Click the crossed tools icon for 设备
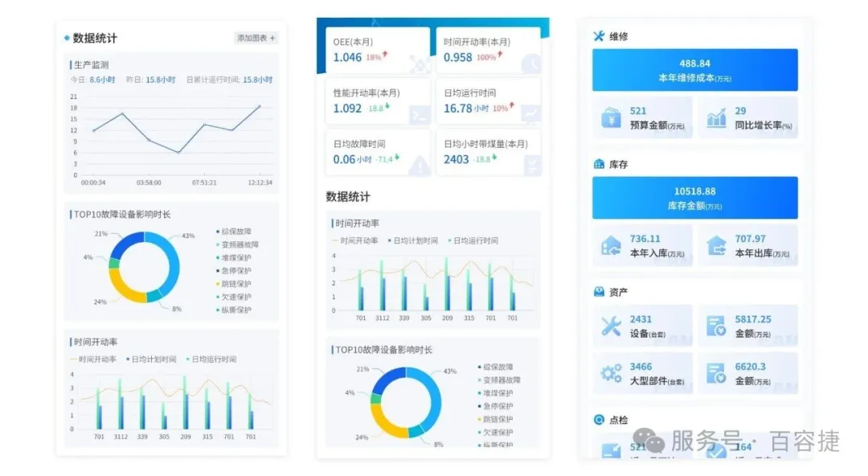868x476 pixels. (612, 326)
